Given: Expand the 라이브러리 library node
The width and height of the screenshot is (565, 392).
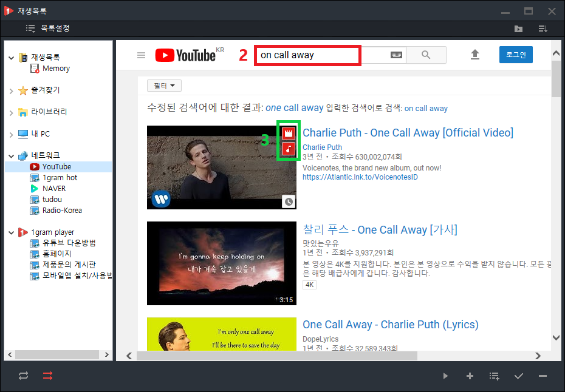Looking at the screenshot, I should tap(11, 113).
